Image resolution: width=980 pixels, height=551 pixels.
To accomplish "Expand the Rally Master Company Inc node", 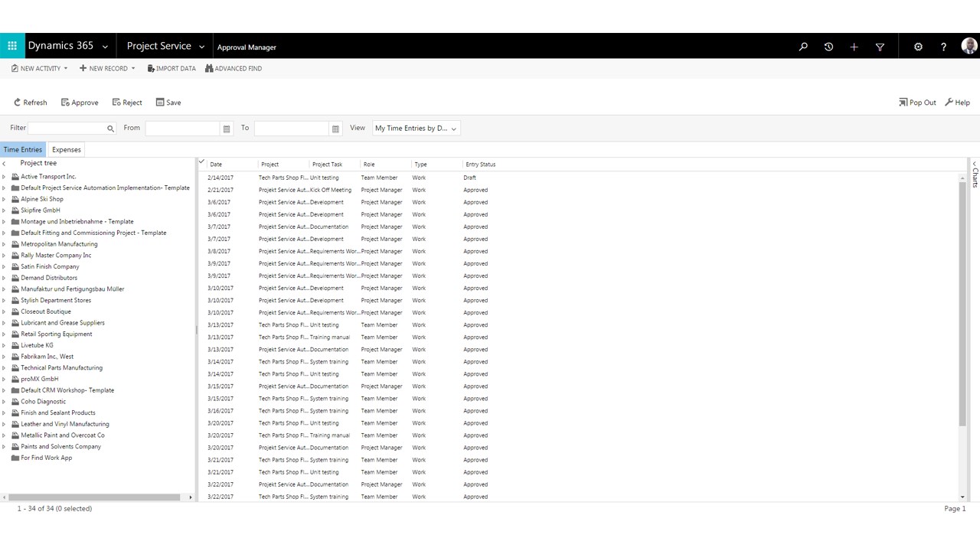I will click(4, 256).
